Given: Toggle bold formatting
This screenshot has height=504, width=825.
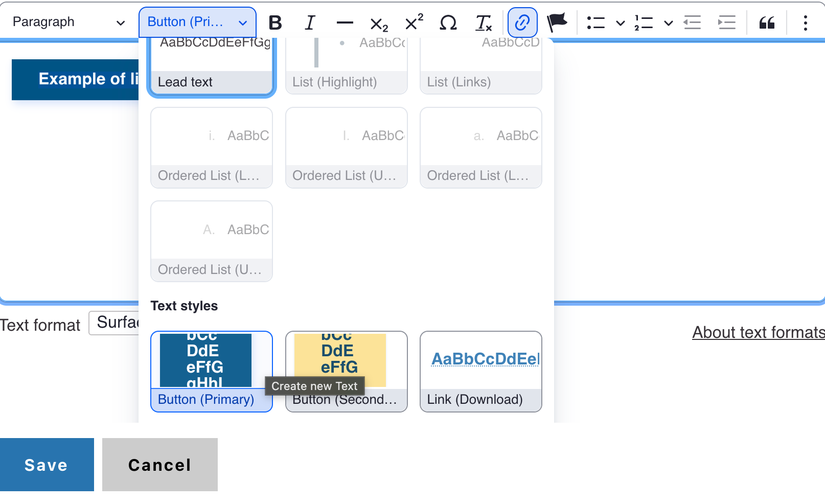Looking at the screenshot, I should [275, 22].
